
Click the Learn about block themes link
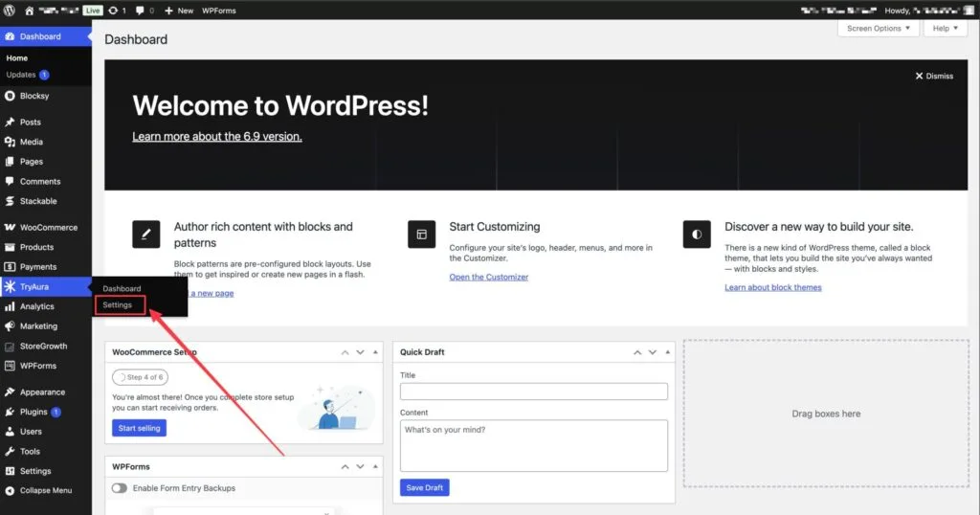773,287
